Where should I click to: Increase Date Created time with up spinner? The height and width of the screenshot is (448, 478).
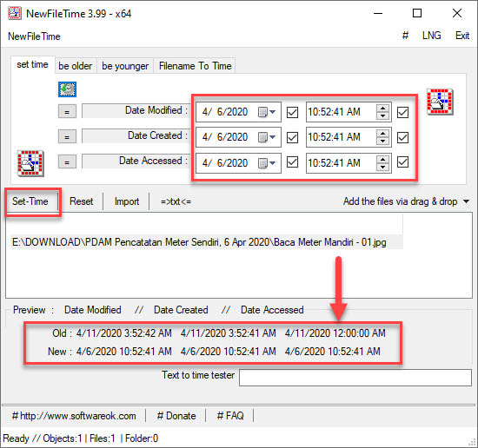coord(382,134)
